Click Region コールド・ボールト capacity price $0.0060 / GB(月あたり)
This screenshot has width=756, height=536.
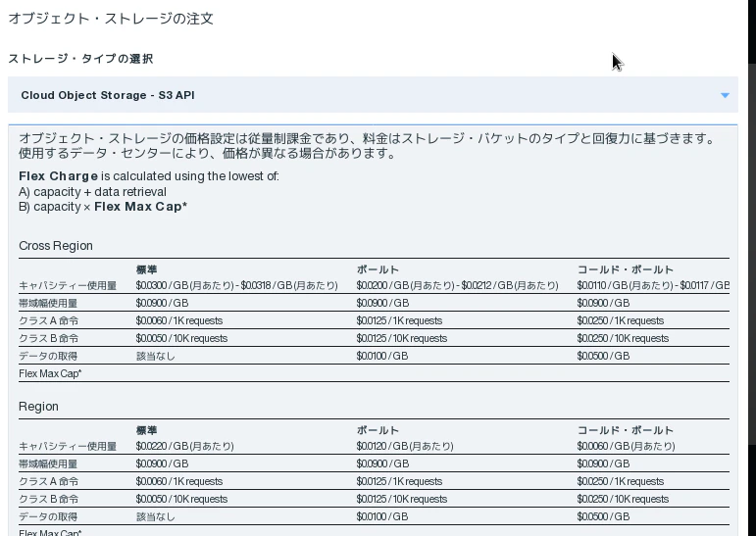pyautogui.click(x=626, y=447)
